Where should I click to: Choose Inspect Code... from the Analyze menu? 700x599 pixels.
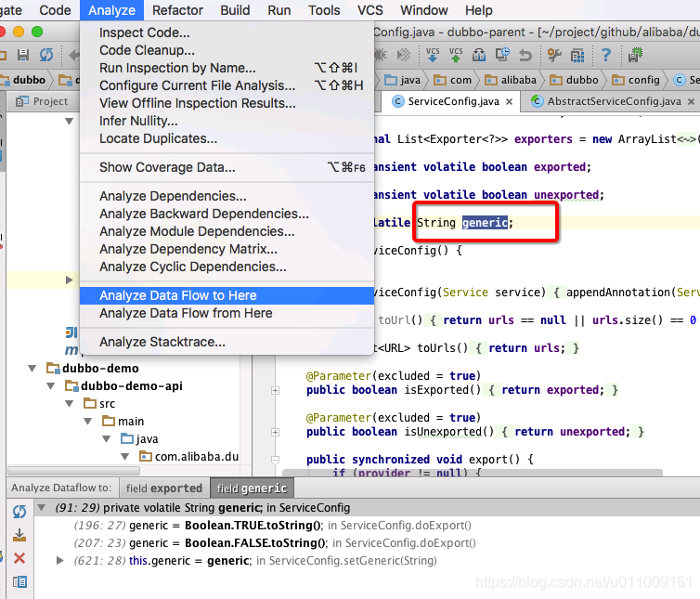(144, 33)
